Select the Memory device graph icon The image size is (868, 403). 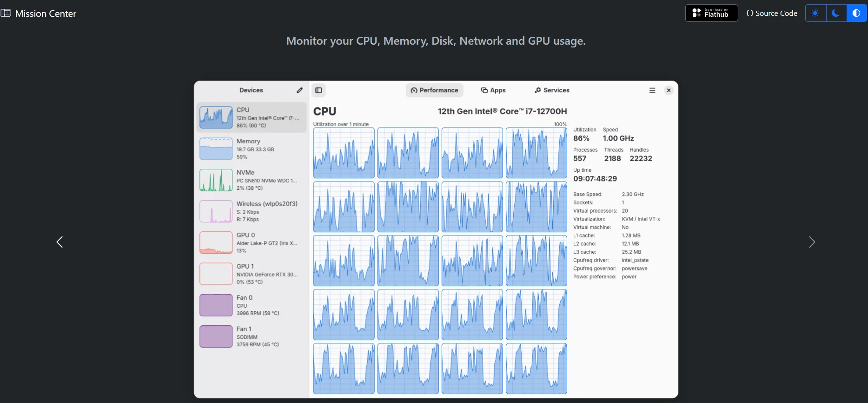click(x=216, y=149)
